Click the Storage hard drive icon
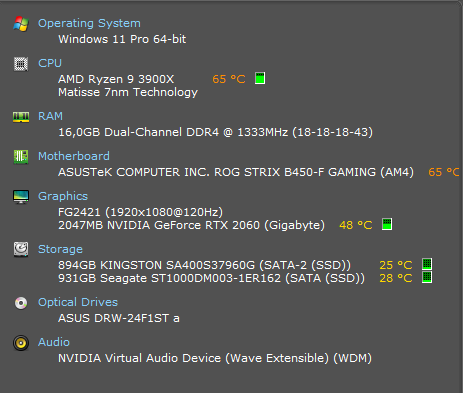 point(21,249)
